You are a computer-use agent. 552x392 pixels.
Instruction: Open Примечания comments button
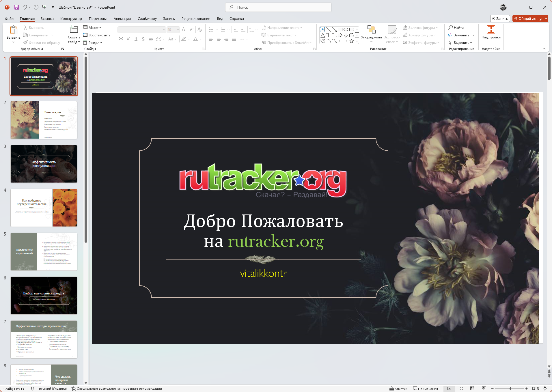(426, 389)
